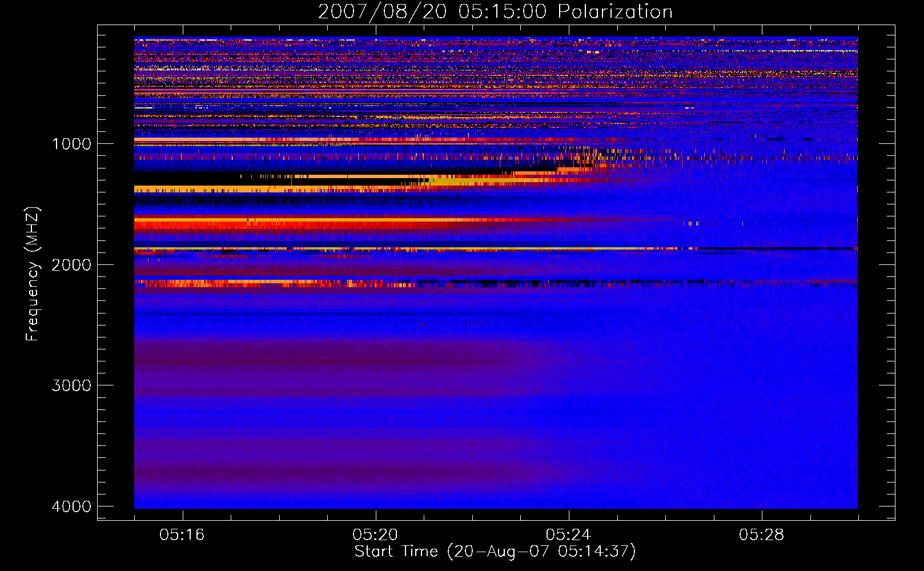Select the 'Frequency (MHZ)' y-axis label
The height and width of the screenshot is (571, 924).
[32, 274]
